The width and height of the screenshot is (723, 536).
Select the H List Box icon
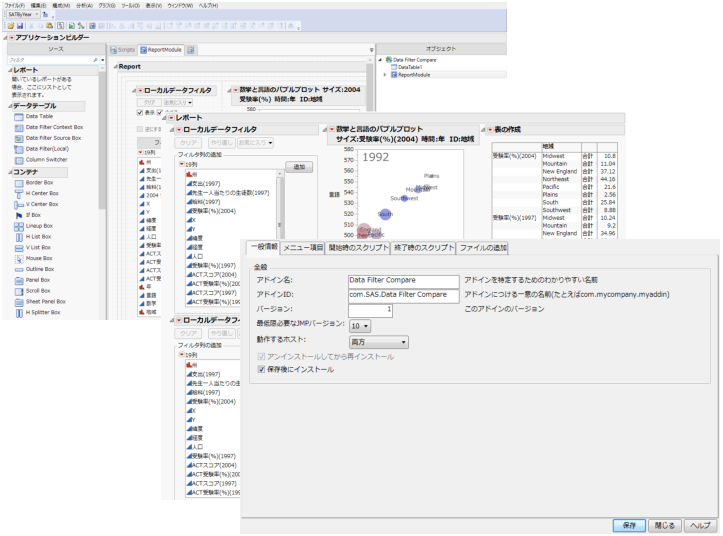[x=19, y=237]
